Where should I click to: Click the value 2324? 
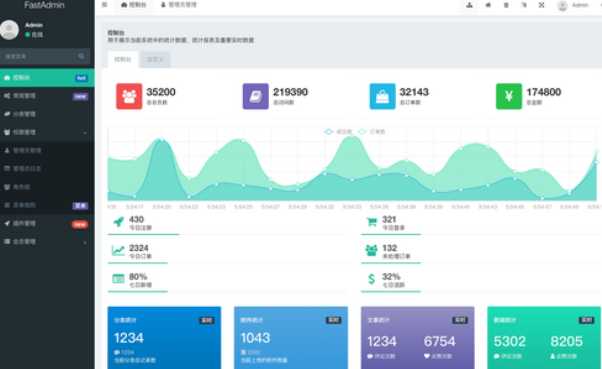139,248
